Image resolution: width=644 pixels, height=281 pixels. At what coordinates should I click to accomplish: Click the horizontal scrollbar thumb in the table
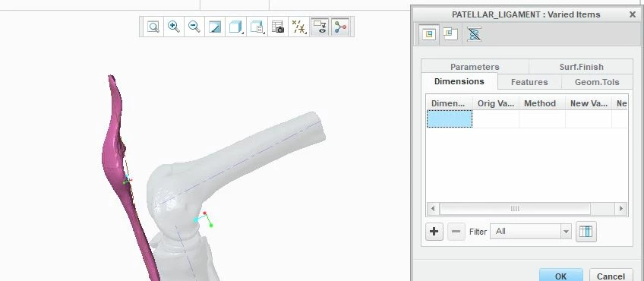[515, 209]
